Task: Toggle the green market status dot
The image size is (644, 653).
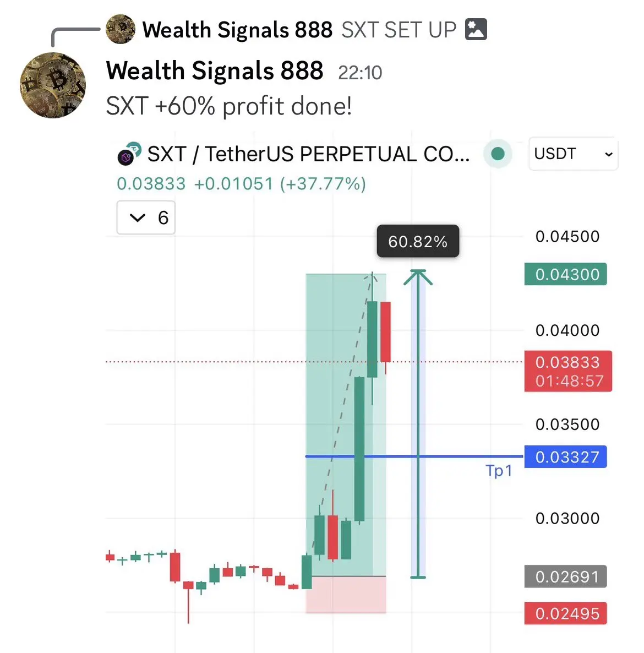Action: [498, 154]
